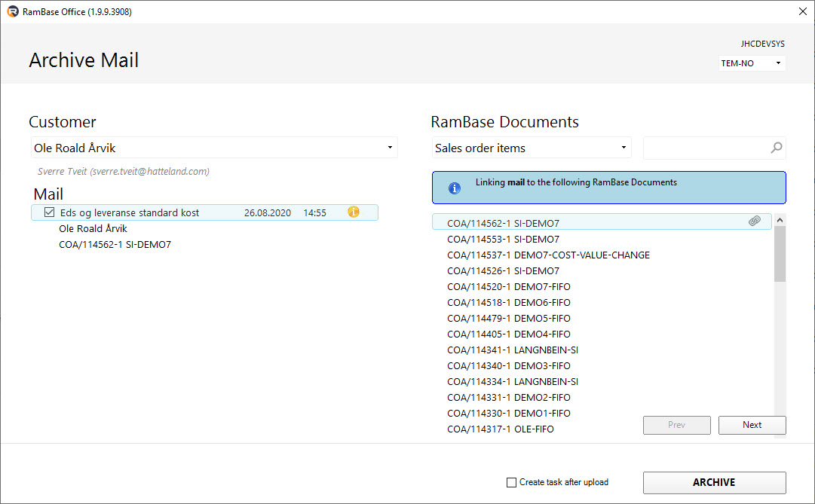
Task: Open the Customer dropdown
Action: 214,148
